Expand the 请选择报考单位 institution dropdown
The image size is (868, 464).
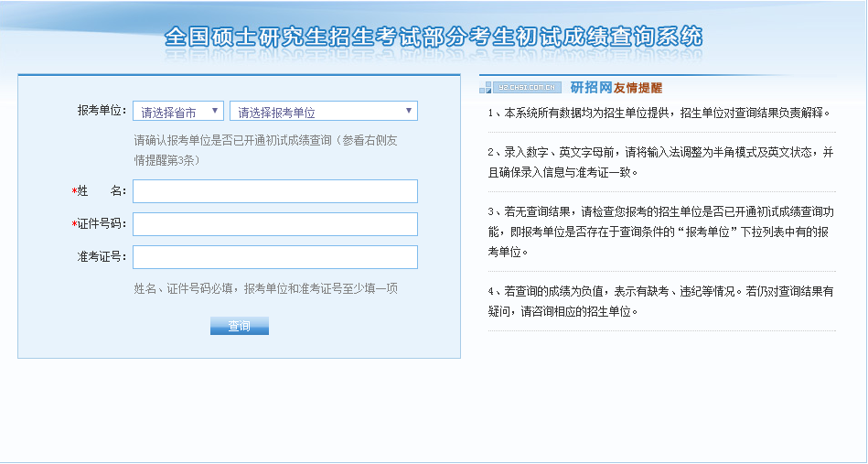[x=324, y=112]
